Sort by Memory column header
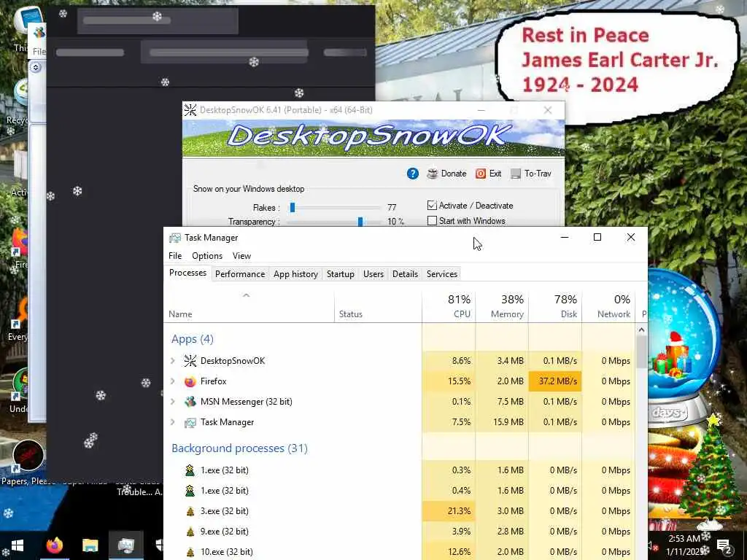The width and height of the screenshot is (747, 560). coord(502,306)
